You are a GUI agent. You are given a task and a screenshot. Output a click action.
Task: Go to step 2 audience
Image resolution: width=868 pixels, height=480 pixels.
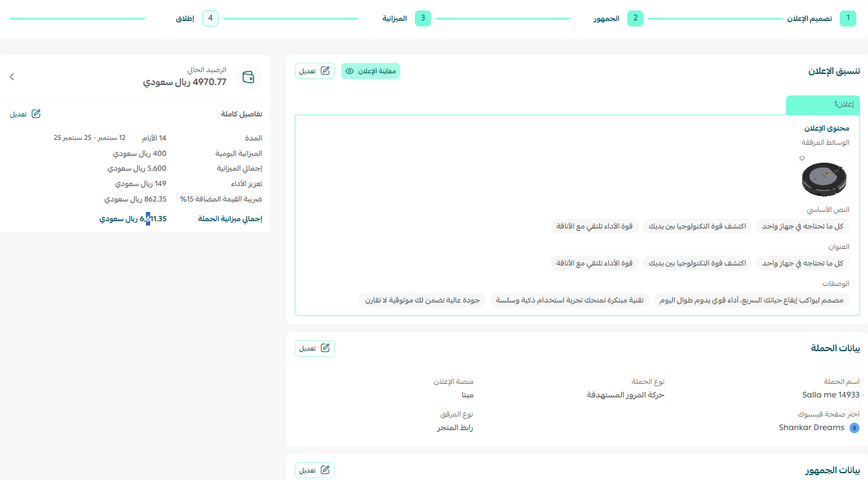click(x=635, y=18)
